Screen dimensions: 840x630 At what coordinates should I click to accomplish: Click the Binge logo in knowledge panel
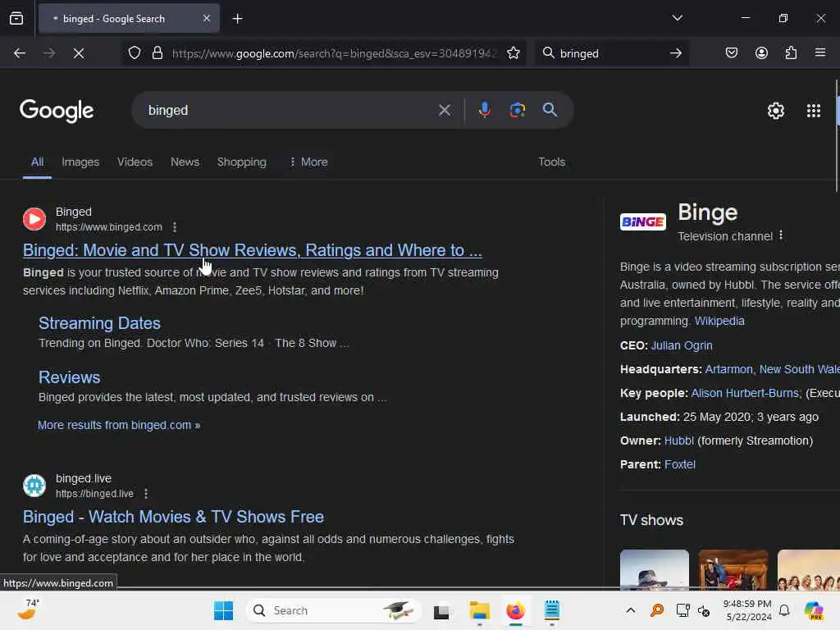(x=643, y=221)
